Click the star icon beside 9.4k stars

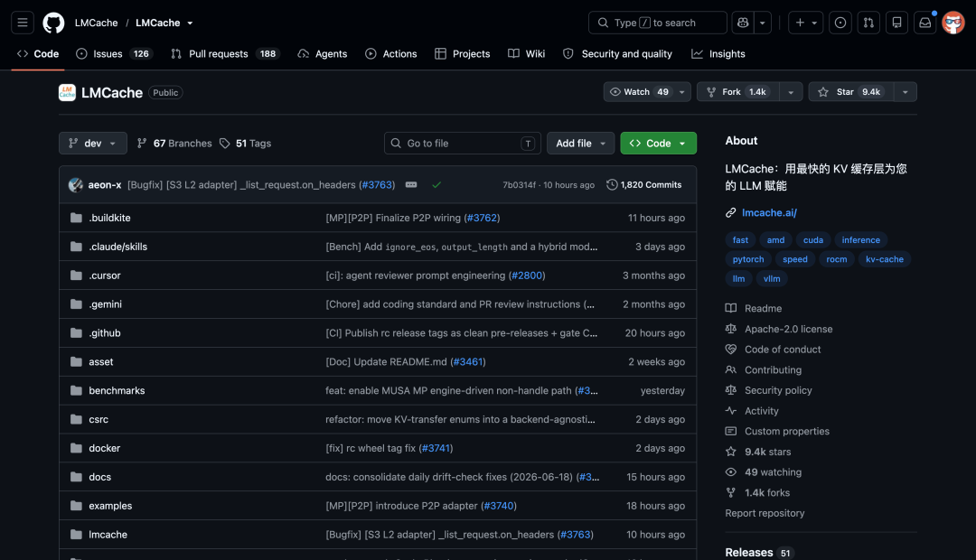(x=731, y=452)
